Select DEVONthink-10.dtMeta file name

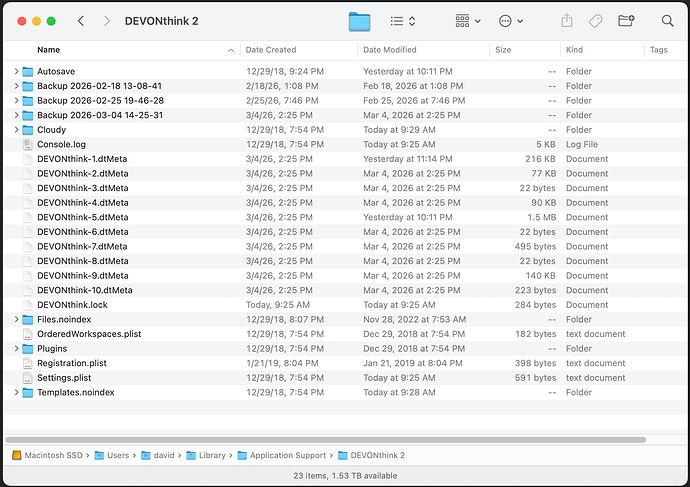click(x=85, y=290)
